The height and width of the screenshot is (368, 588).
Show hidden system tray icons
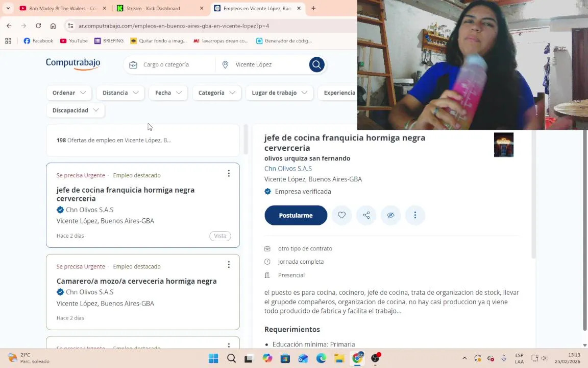point(464,358)
